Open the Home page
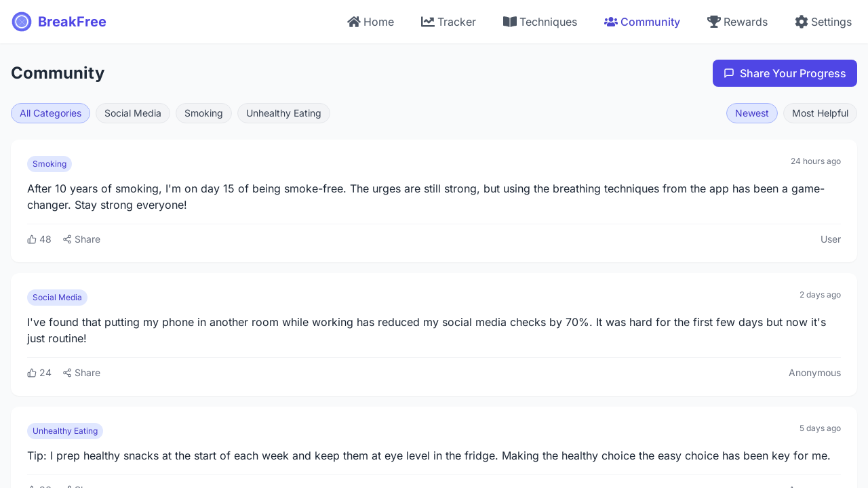 (370, 22)
